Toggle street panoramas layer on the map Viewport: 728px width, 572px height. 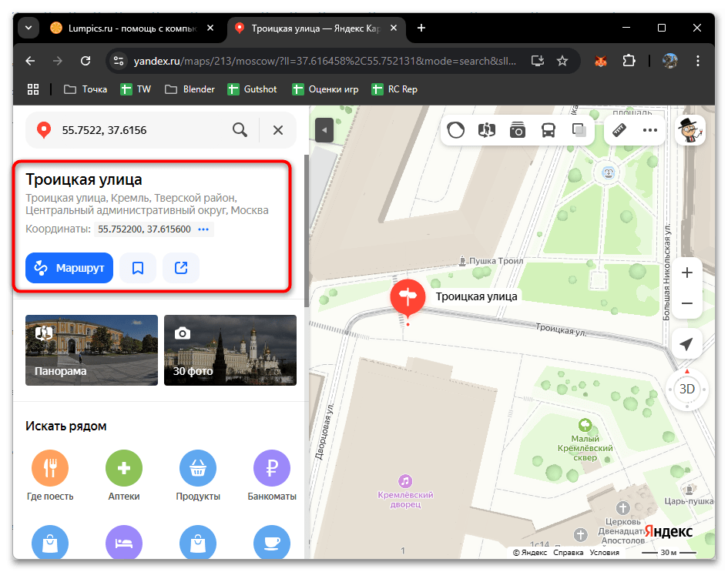(x=487, y=130)
